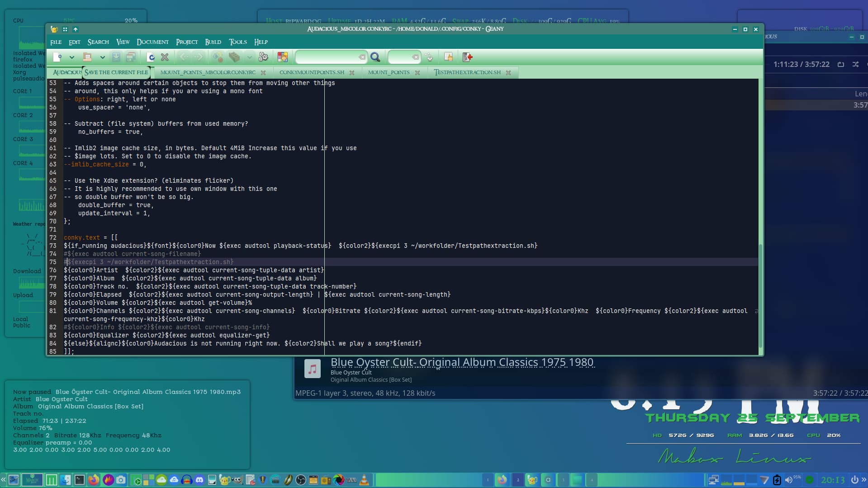Create a new file with the toolbar icon

(x=57, y=57)
